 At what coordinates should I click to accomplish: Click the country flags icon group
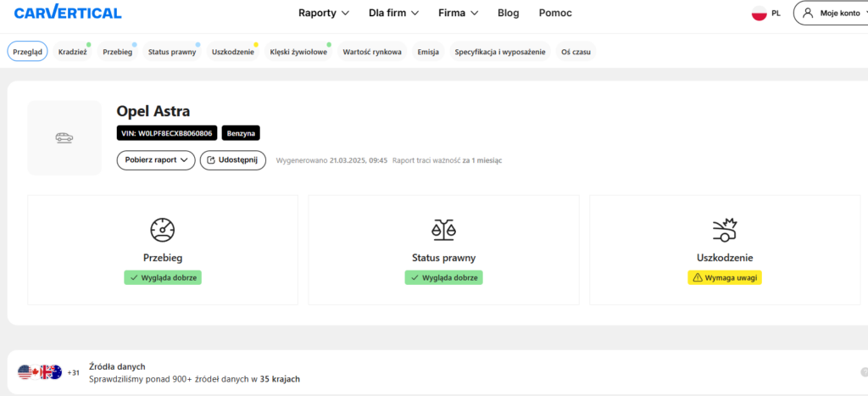point(40,372)
